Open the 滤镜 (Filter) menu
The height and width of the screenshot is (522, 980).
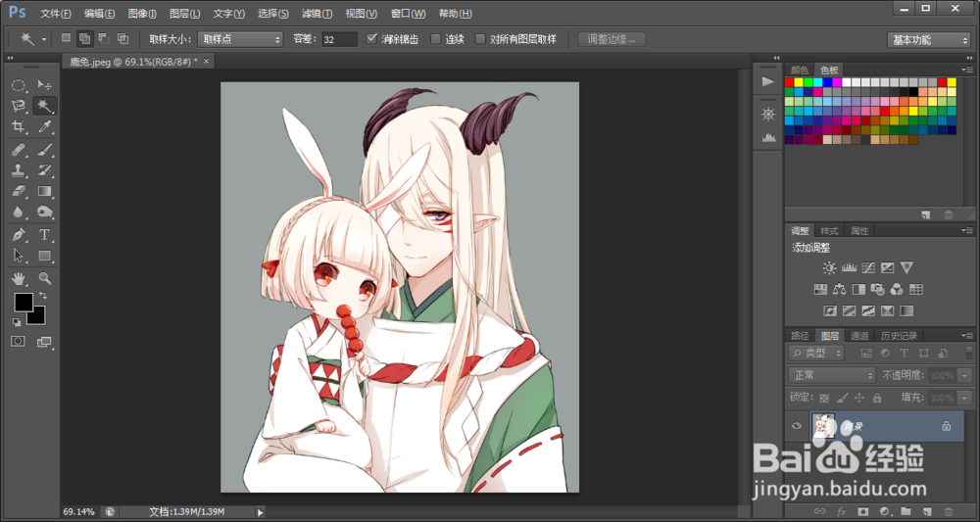317,13
